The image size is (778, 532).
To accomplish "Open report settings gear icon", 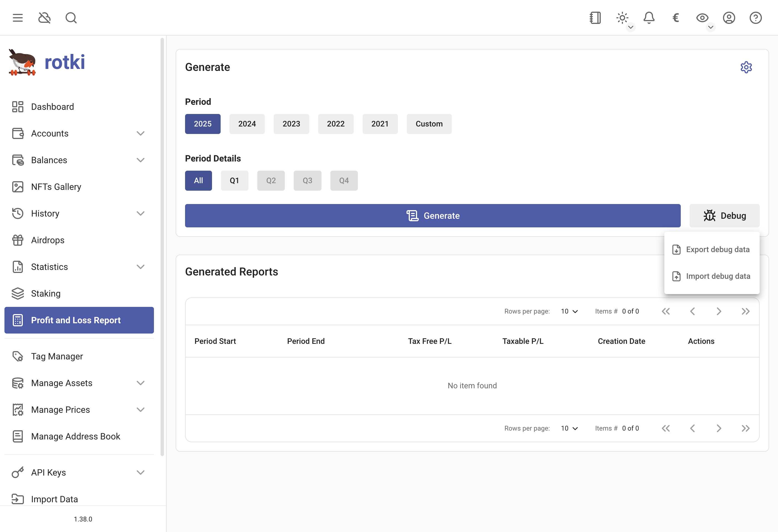I will 746,67.
